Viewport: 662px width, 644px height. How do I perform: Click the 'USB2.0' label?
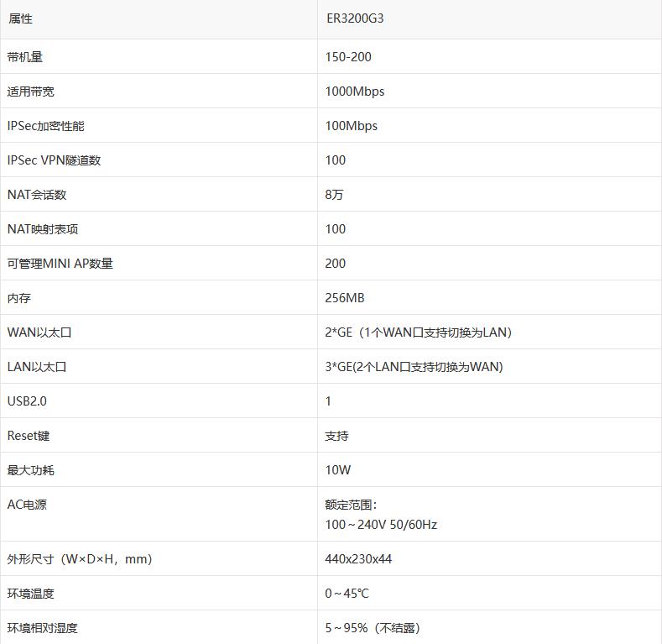coord(27,401)
